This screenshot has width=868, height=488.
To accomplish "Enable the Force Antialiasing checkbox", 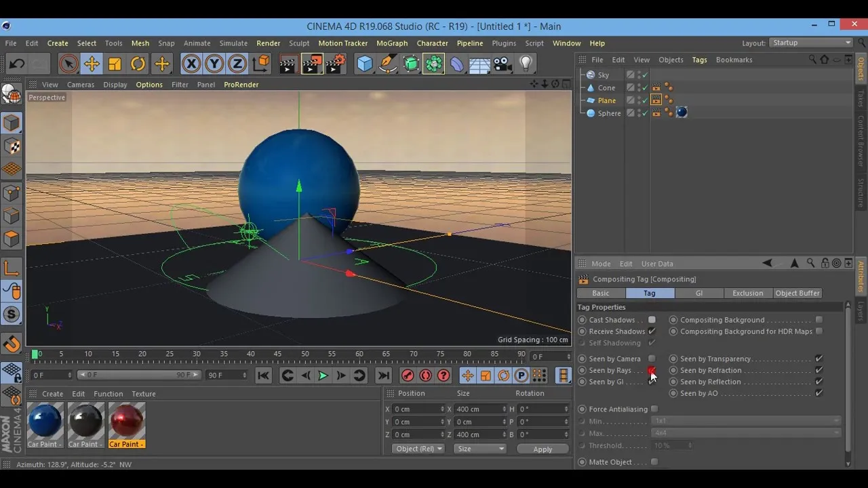I will point(654,409).
